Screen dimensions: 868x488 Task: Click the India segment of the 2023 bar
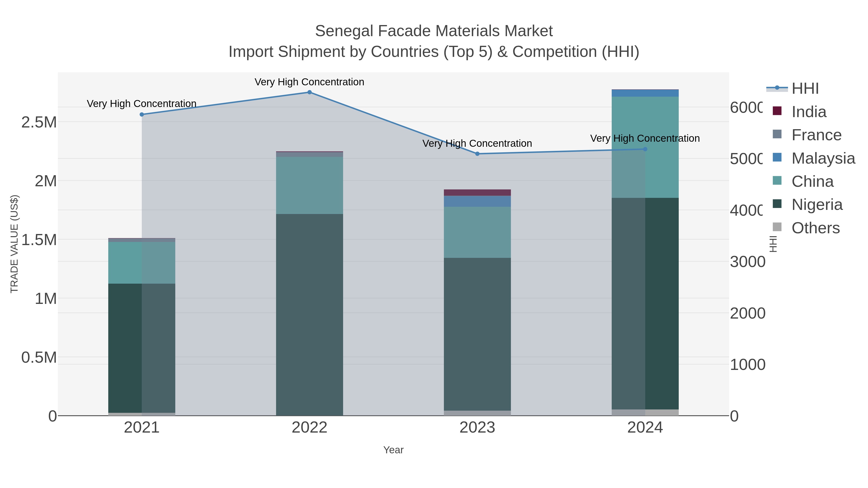(x=477, y=193)
